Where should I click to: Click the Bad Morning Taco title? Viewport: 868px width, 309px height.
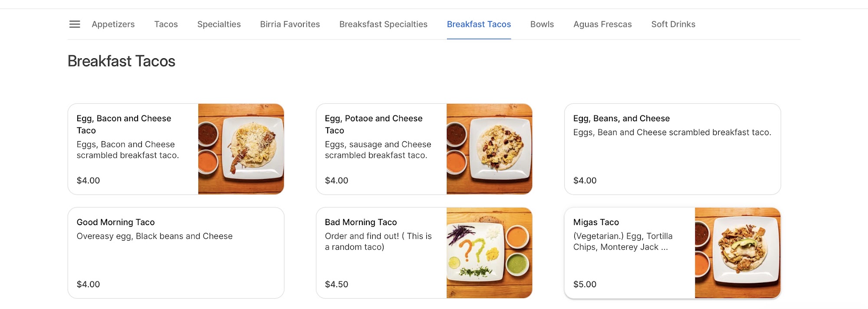click(x=361, y=222)
